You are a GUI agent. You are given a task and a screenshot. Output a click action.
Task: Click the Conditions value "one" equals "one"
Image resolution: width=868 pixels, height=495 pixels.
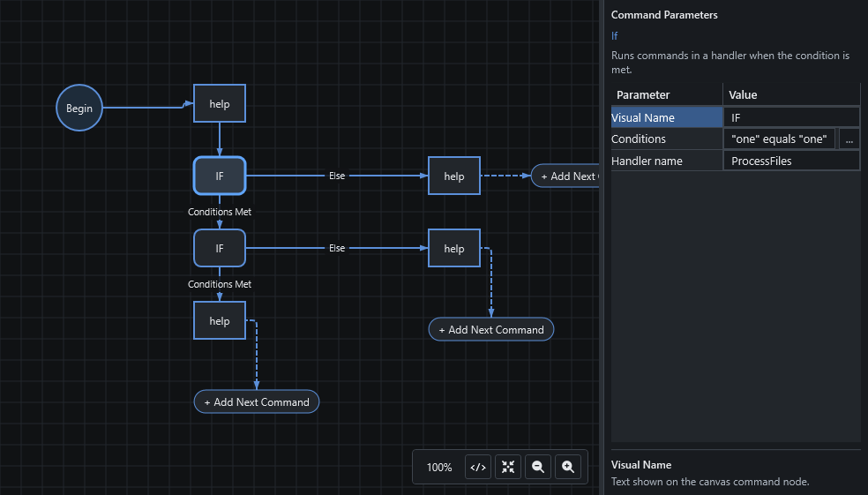coord(779,139)
